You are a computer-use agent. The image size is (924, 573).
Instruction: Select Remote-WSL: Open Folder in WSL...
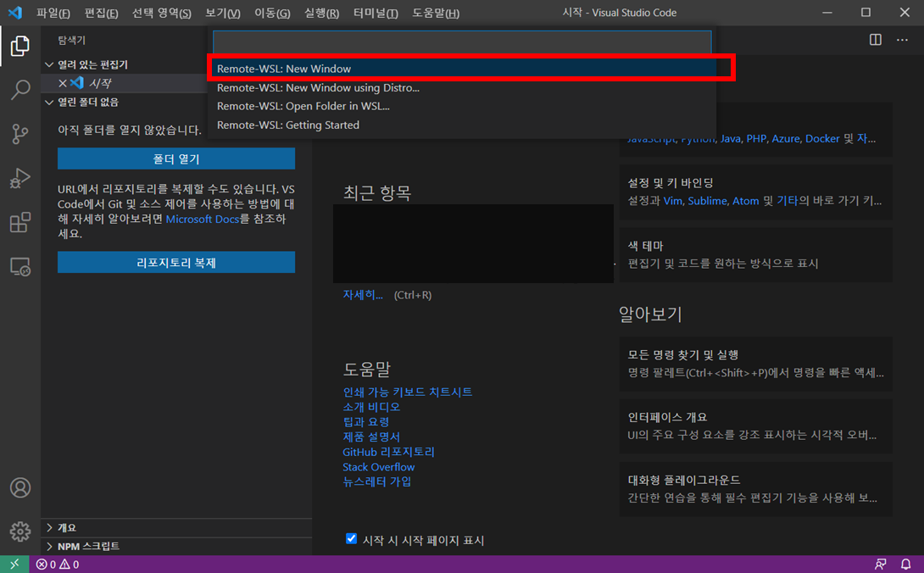(462, 106)
